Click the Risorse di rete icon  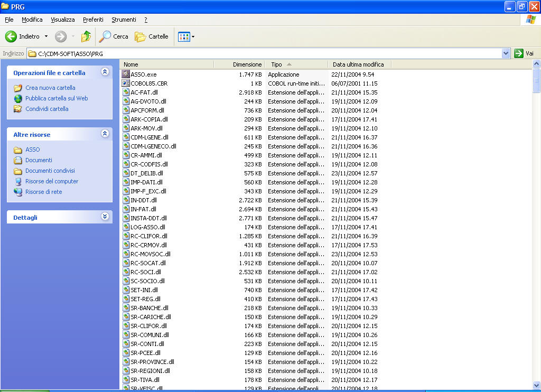click(x=18, y=192)
